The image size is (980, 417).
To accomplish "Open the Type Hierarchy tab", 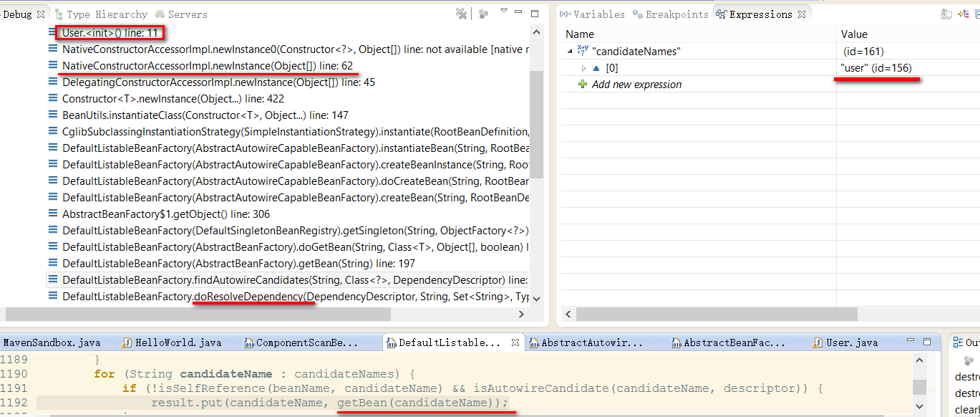I will click(101, 14).
